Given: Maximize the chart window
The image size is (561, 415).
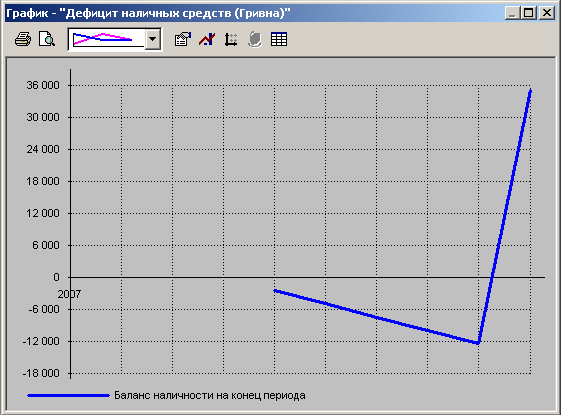Looking at the screenshot, I should pyautogui.click(x=528, y=13).
